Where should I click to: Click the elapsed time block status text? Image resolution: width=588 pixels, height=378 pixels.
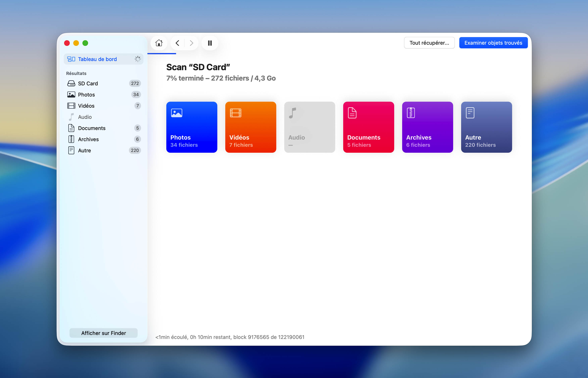tap(230, 337)
